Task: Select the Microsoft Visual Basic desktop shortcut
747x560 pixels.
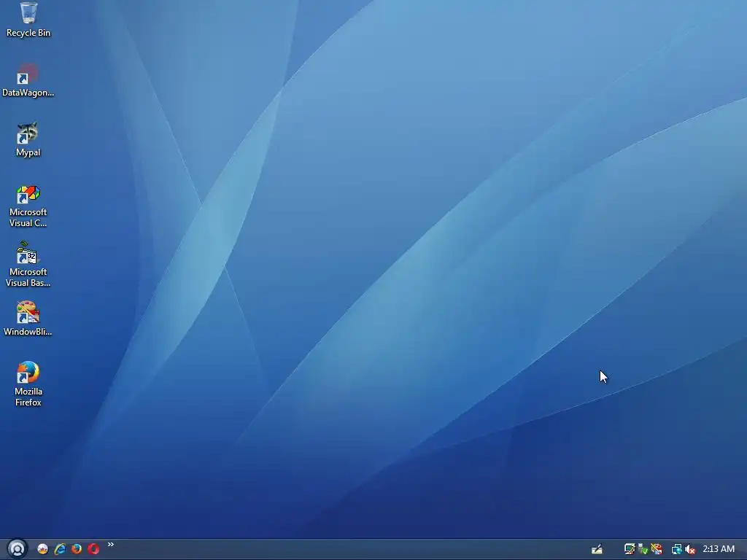Action: pos(28,265)
